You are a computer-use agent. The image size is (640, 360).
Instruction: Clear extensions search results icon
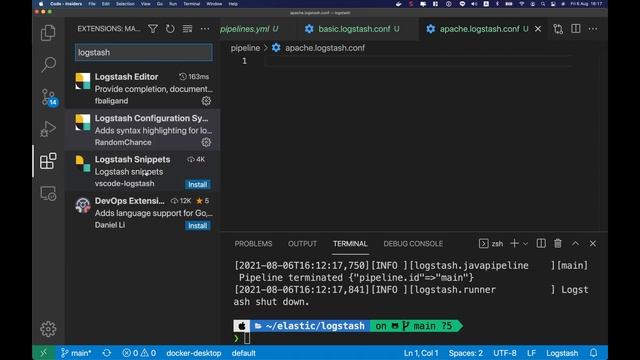187,29
